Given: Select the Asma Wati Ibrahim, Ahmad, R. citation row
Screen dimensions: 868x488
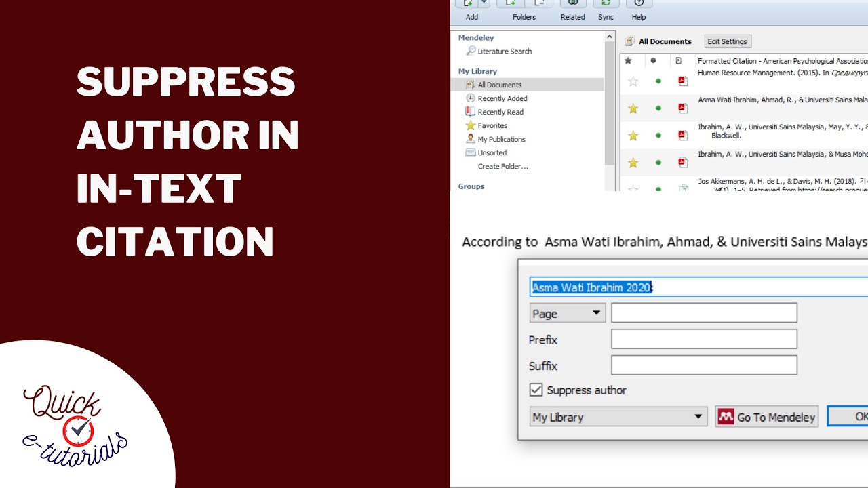Looking at the screenshot, I should pos(745,108).
